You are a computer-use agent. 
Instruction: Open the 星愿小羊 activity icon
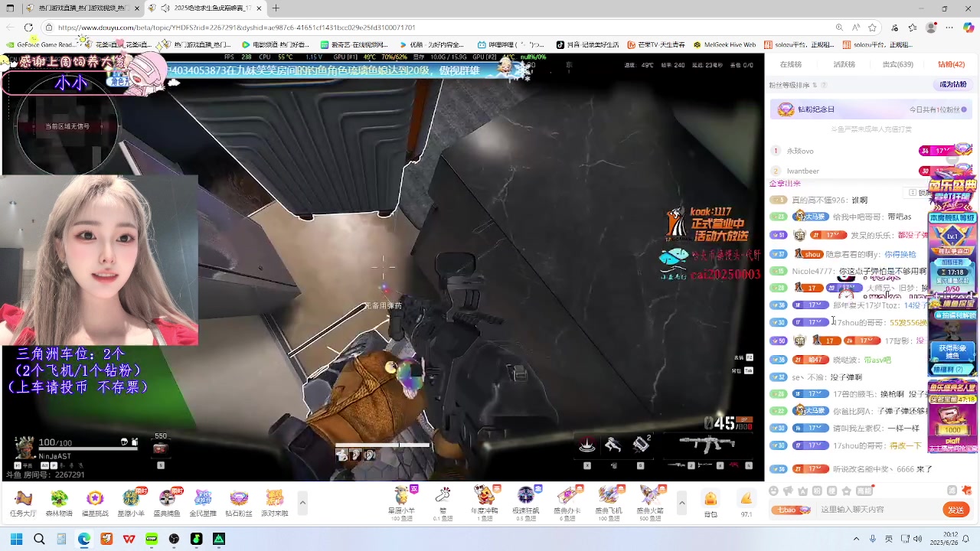131,503
